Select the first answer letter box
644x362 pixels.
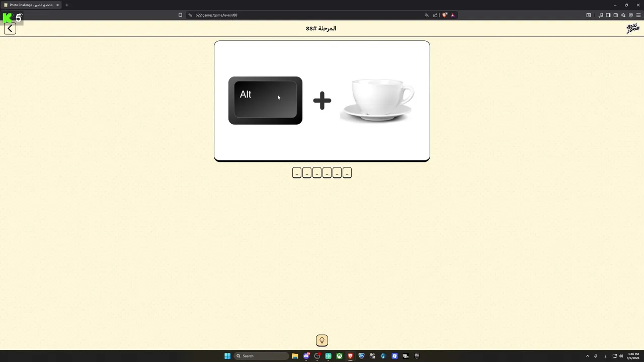(x=297, y=173)
